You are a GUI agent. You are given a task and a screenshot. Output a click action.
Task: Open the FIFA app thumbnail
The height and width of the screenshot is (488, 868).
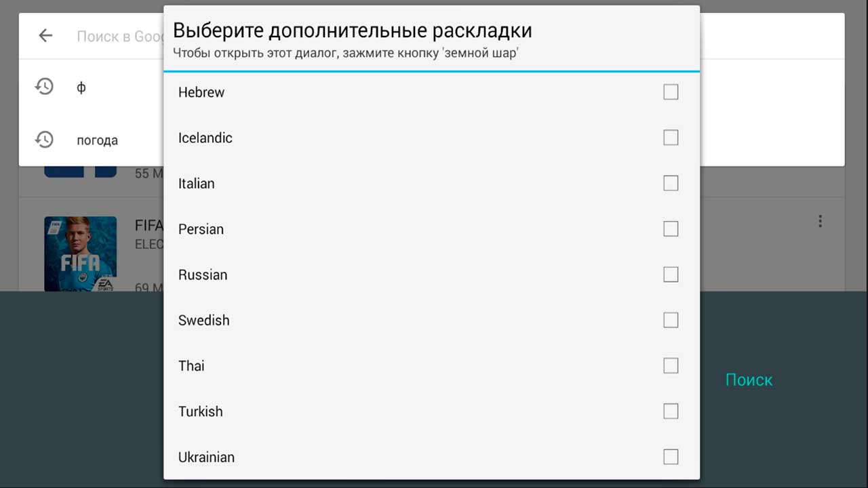[81, 254]
